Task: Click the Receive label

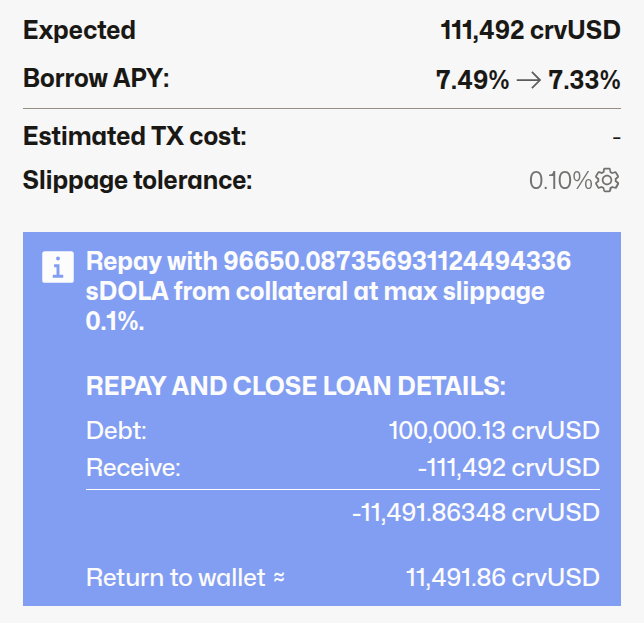Action: coord(133,467)
